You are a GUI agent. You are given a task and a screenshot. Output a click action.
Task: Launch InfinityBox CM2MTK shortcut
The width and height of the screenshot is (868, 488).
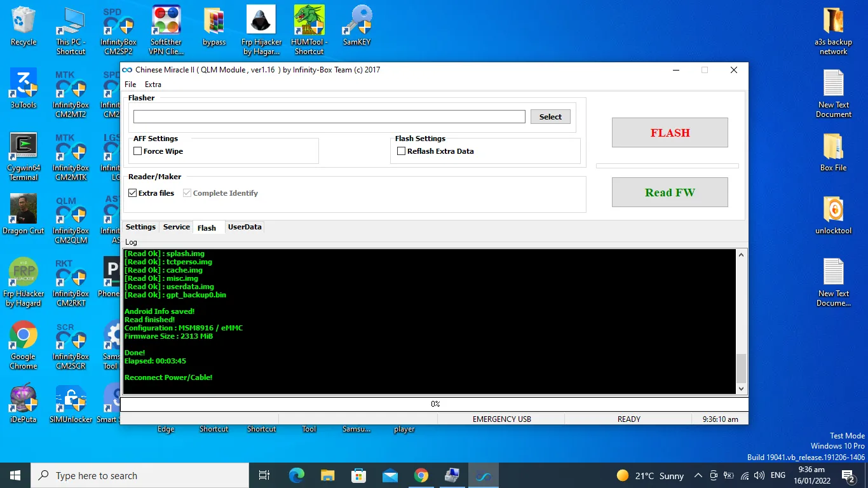[71, 157]
